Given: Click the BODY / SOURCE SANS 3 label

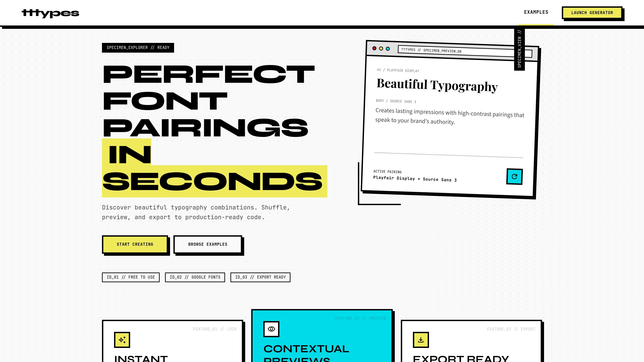Looking at the screenshot, I should pyautogui.click(x=396, y=101).
